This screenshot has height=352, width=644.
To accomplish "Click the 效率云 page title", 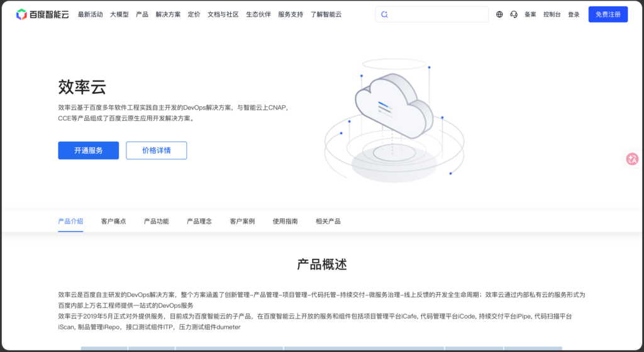I will pos(82,87).
